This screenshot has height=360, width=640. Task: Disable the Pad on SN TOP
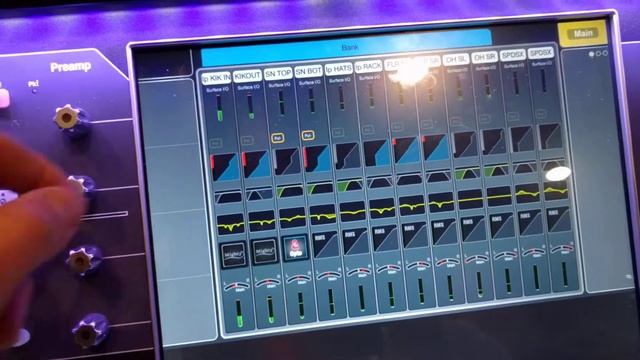278,138
